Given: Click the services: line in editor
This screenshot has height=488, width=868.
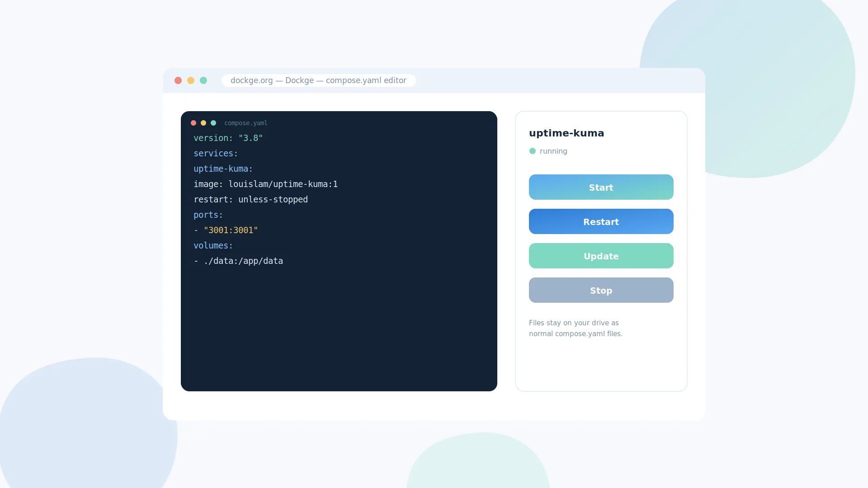Looking at the screenshot, I should coord(216,154).
